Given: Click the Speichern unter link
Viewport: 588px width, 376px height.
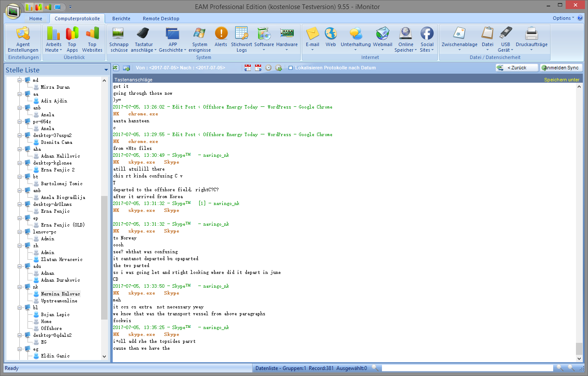Looking at the screenshot, I should pyautogui.click(x=561, y=80).
